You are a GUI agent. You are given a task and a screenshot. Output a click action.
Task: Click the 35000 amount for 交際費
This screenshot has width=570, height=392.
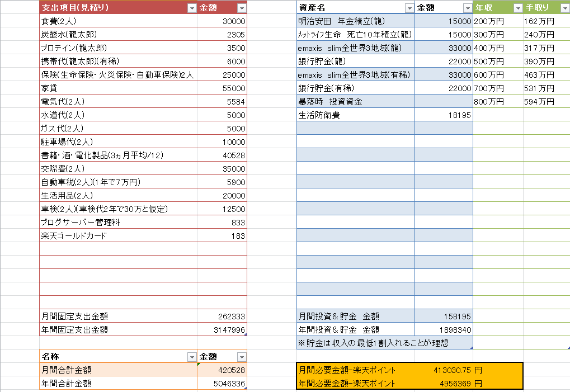[222, 169]
